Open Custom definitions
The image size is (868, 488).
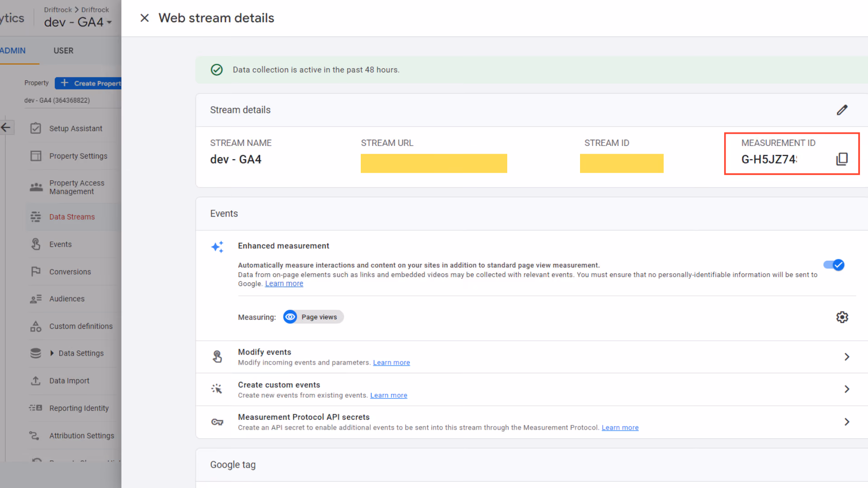click(x=81, y=326)
